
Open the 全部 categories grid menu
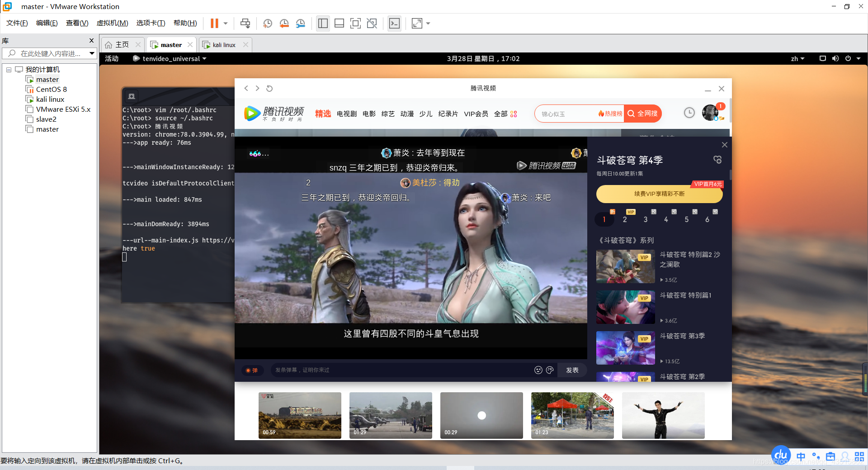(505, 114)
